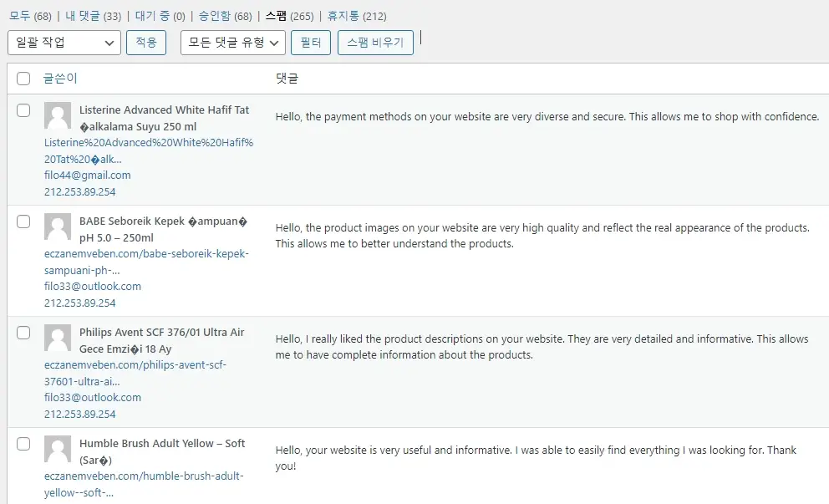Screen dimensions: 829x504
Task: Check the Philips Avent SCF comment row
Action: pyautogui.click(x=23, y=332)
